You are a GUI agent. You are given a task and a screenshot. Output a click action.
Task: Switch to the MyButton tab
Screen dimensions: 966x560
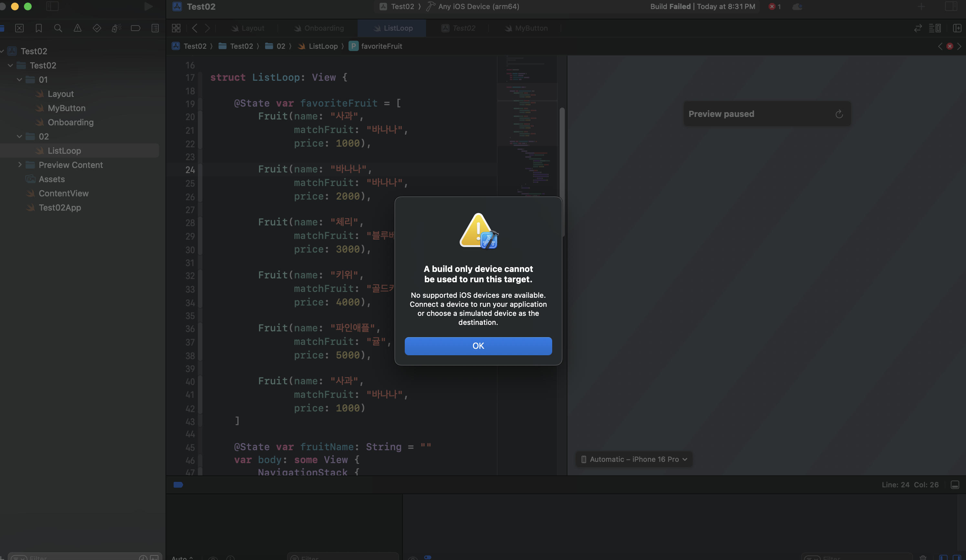click(x=531, y=28)
